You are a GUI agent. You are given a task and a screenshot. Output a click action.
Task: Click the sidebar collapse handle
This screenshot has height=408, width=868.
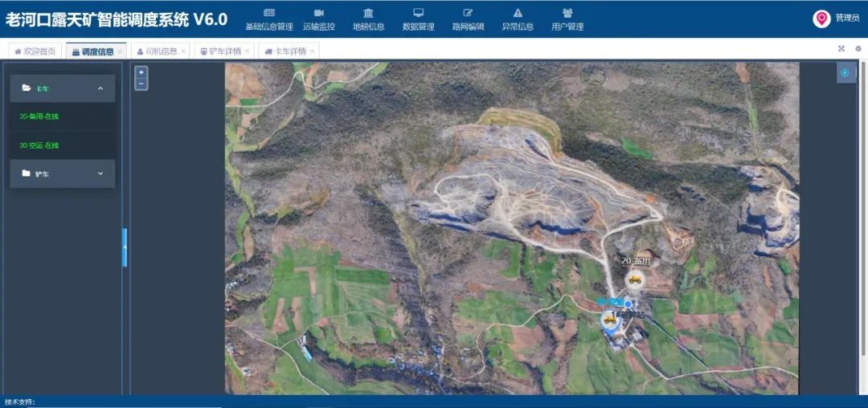(x=125, y=247)
